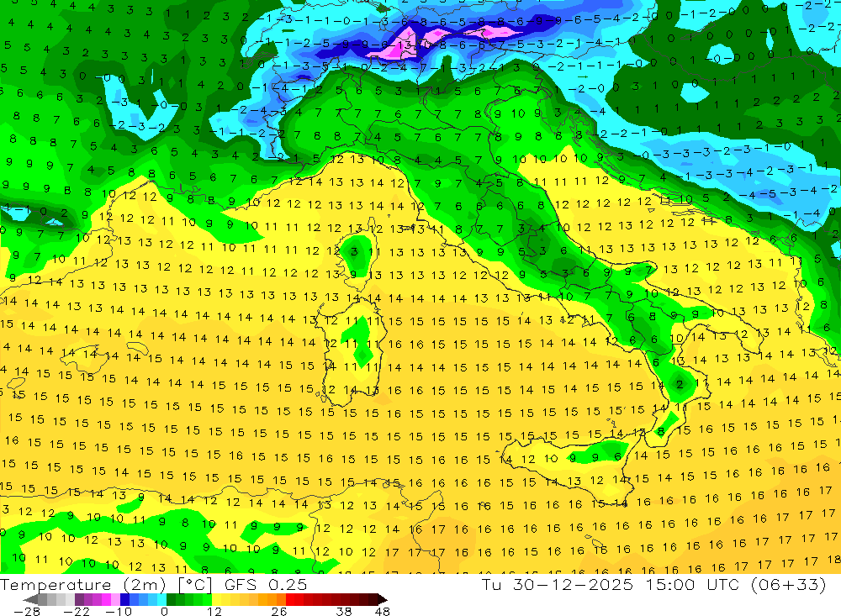The image size is (841, 616).
Task: Click the '-22' legend scale value
Action: [77, 611]
